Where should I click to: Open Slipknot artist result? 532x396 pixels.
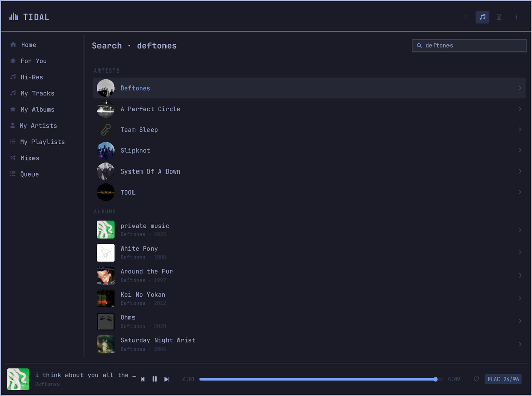pyautogui.click(x=309, y=150)
